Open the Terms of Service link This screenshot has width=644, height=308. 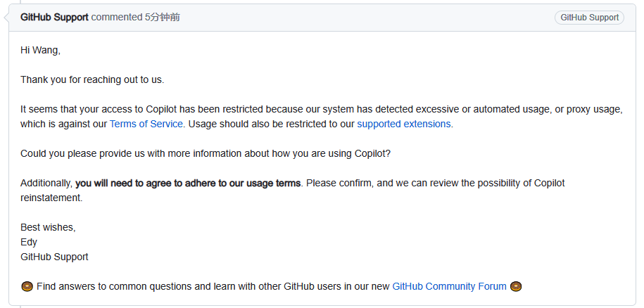coord(146,124)
